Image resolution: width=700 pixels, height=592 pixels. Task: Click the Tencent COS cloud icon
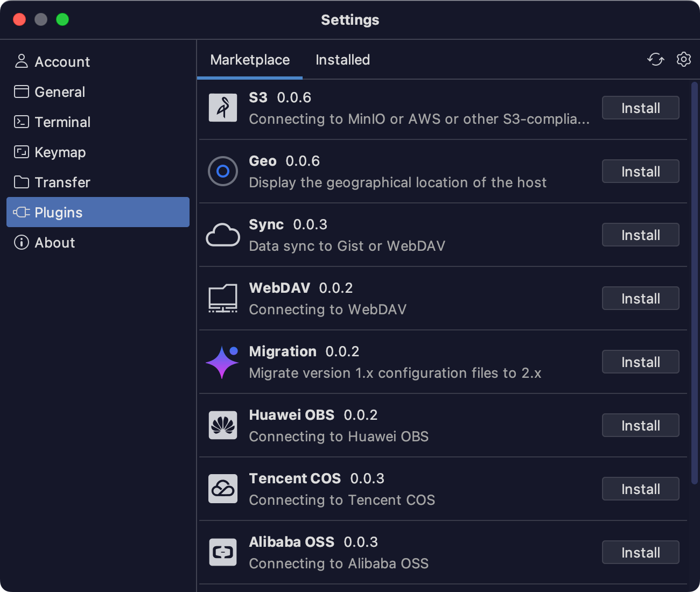point(223,489)
